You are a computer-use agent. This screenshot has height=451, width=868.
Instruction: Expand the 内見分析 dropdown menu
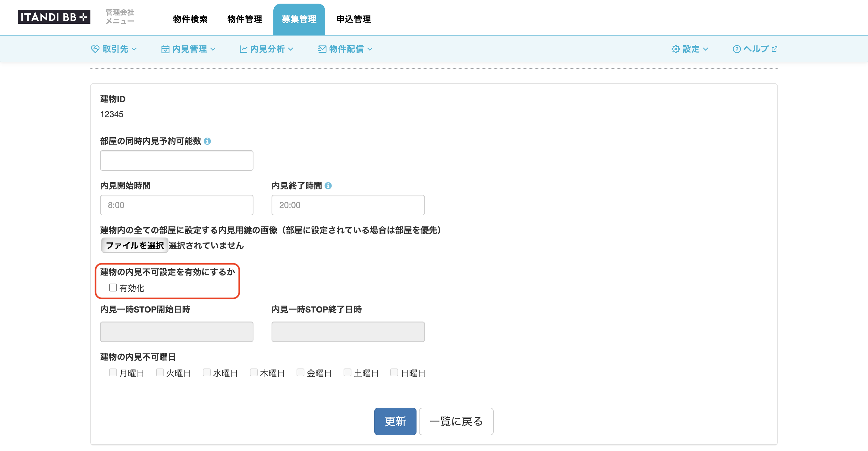266,49
